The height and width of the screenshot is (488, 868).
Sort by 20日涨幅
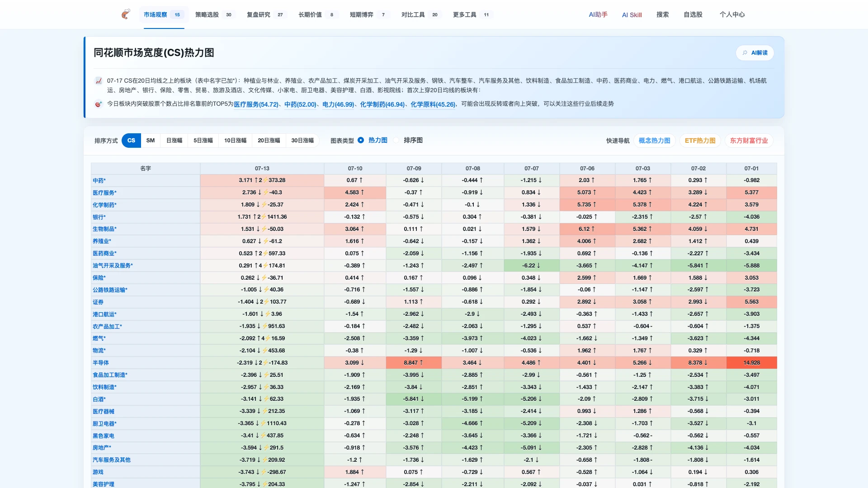click(x=269, y=141)
